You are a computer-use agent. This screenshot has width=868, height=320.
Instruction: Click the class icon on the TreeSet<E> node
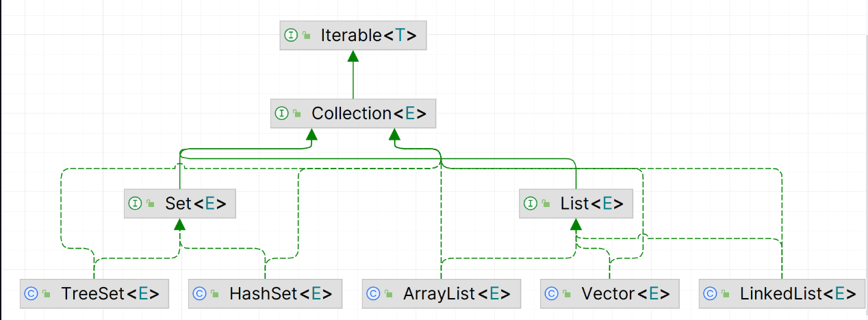31,294
